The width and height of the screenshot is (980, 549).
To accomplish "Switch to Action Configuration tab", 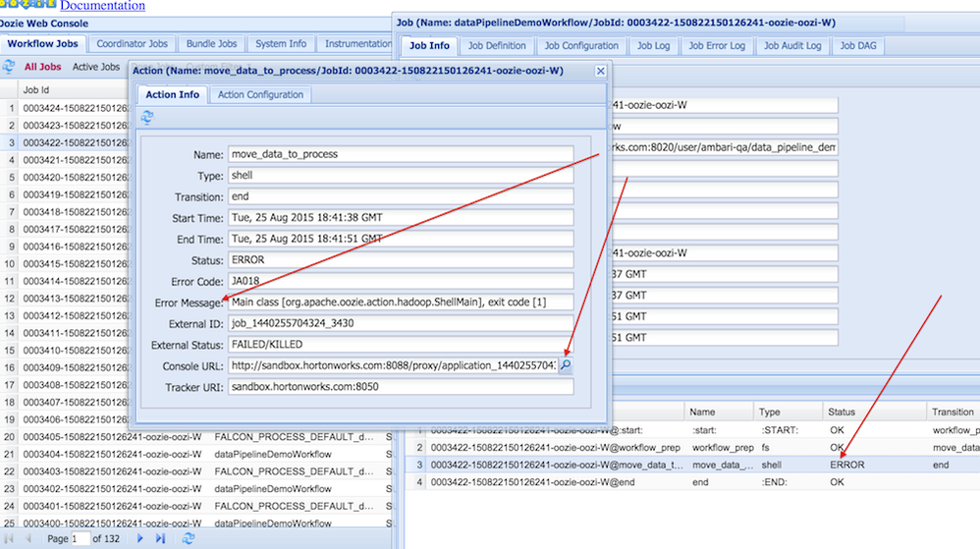I will tap(260, 94).
